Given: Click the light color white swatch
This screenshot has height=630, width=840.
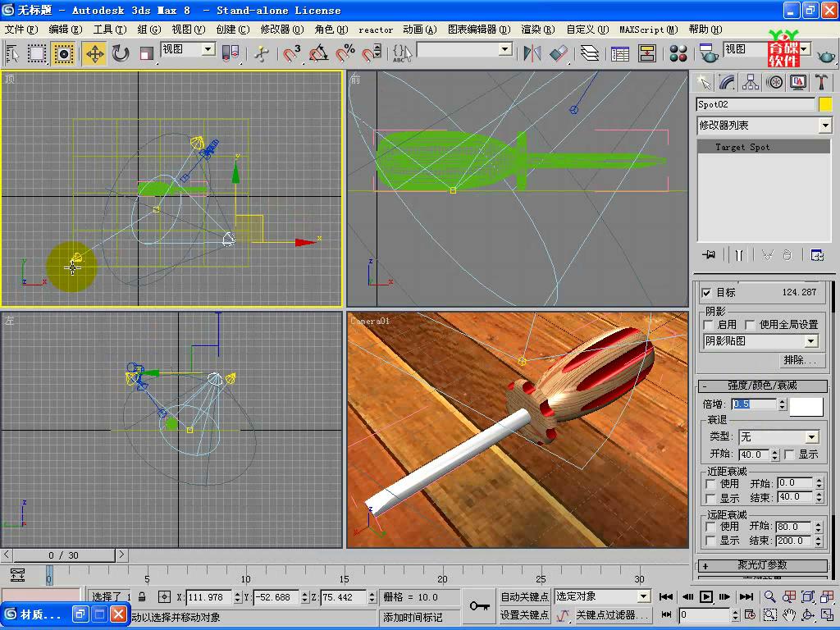Looking at the screenshot, I should pyautogui.click(x=806, y=407).
